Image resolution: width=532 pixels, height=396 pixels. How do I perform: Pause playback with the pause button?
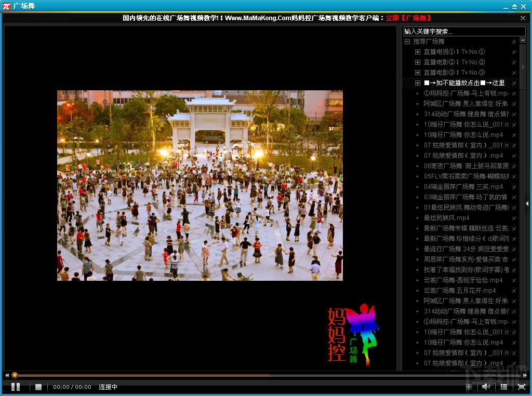point(16,387)
